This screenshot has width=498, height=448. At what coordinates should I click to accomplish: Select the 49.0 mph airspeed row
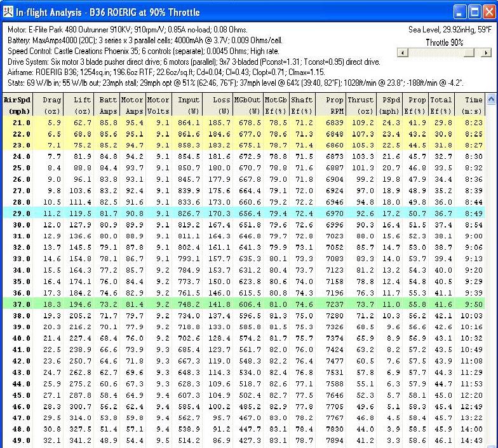pos(241,440)
